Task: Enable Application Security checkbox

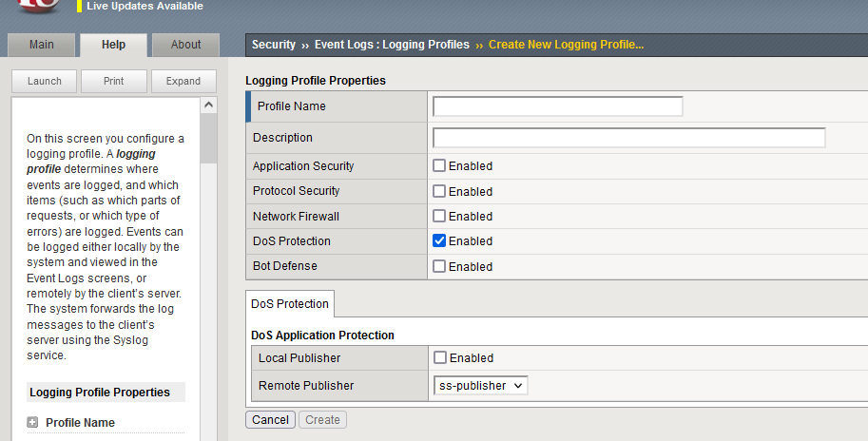Action: [x=439, y=166]
